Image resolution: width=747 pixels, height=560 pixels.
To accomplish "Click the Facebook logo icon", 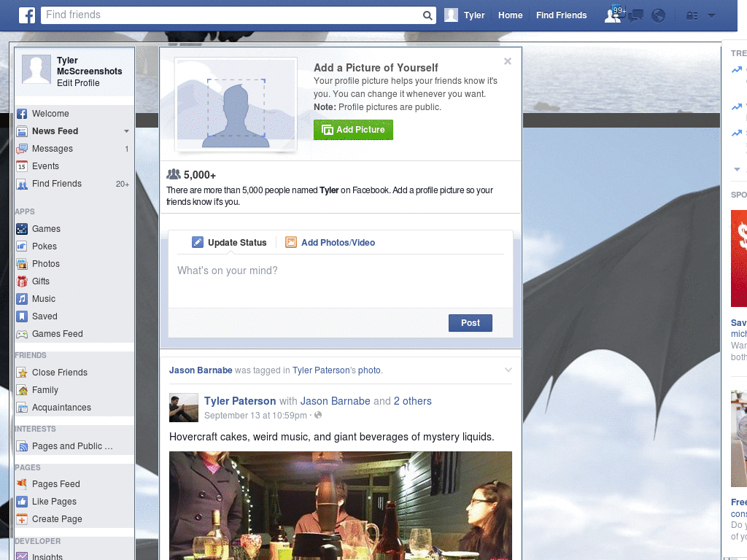I will point(27,15).
